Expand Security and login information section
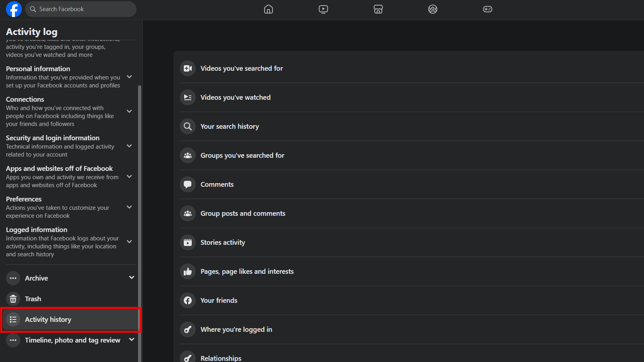The width and height of the screenshot is (644, 362). [129, 146]
